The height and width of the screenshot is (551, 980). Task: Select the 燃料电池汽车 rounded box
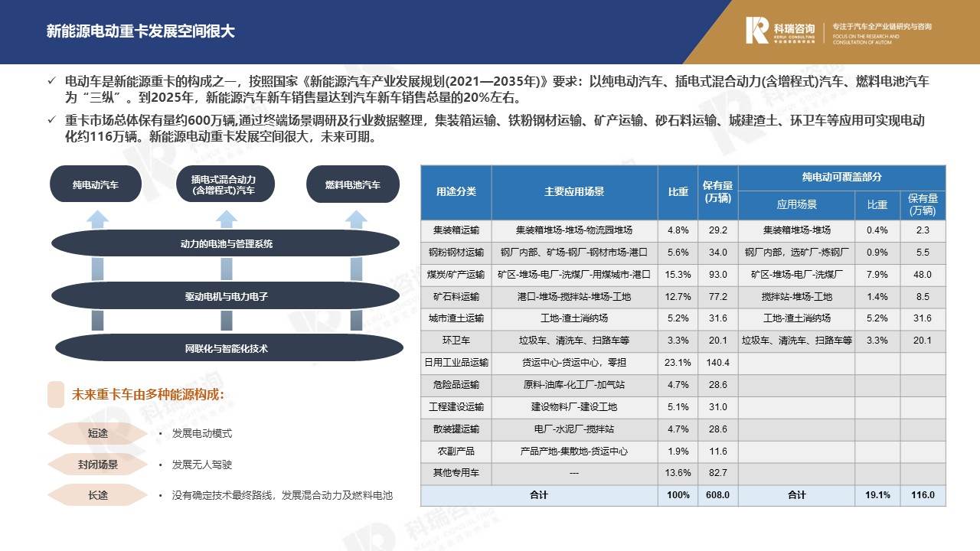pyautogui.click(x=352, y=184)
